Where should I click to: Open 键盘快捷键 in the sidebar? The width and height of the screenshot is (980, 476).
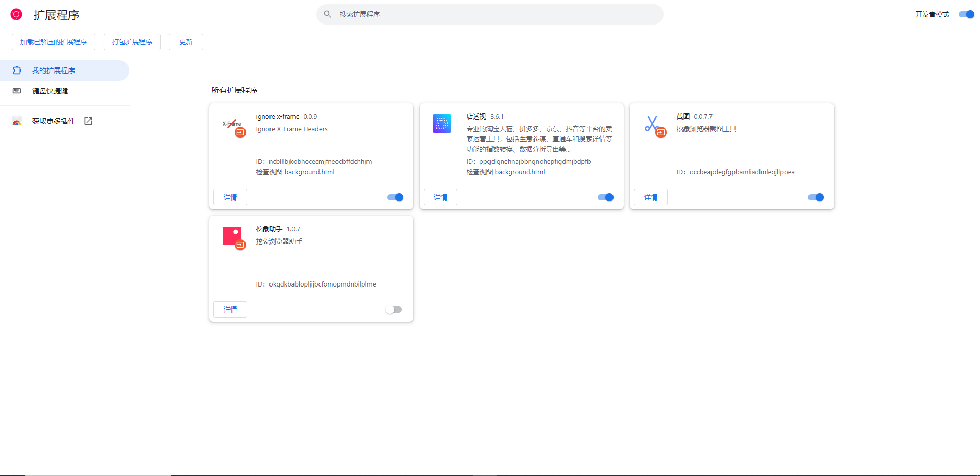coord(50,91)
